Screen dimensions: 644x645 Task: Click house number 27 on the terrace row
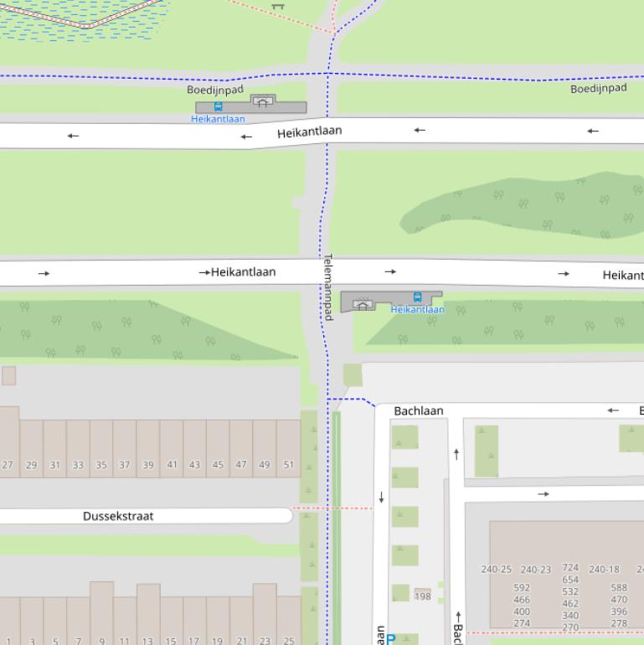[x=8, y=465]
